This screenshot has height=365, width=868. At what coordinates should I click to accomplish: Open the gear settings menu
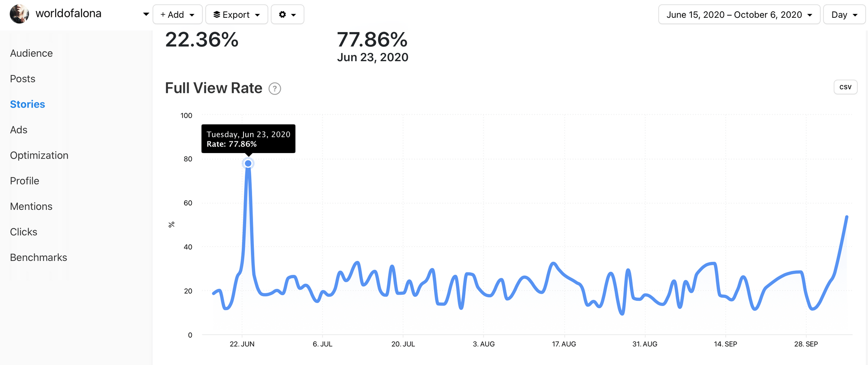click(287, 15)
